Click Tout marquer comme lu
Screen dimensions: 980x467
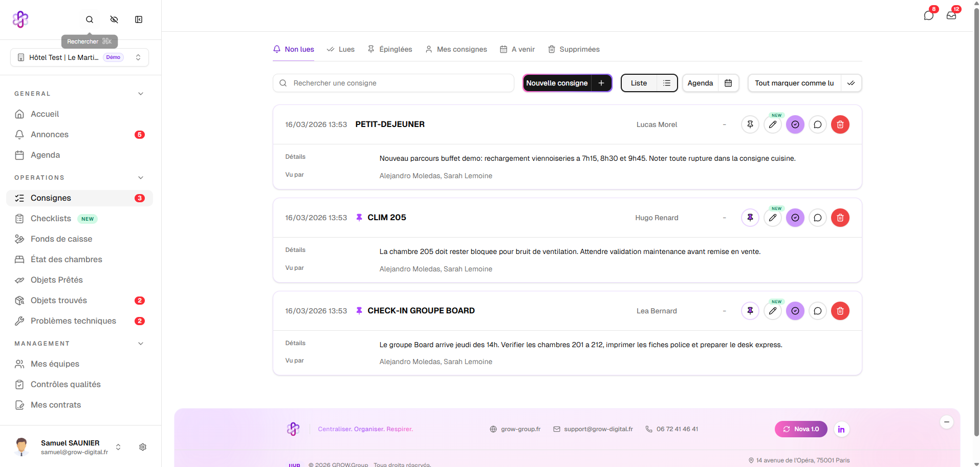click(x=794, y=83)
